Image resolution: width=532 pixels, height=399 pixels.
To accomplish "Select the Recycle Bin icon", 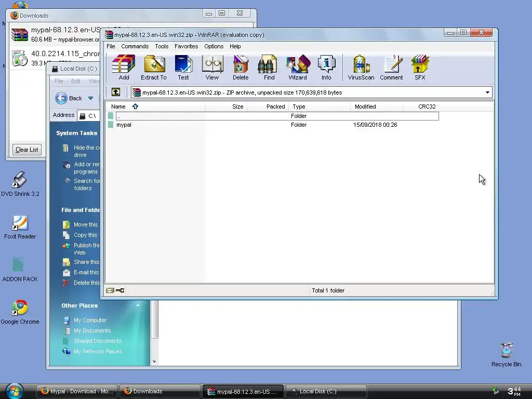I will [x=506, y=355].
